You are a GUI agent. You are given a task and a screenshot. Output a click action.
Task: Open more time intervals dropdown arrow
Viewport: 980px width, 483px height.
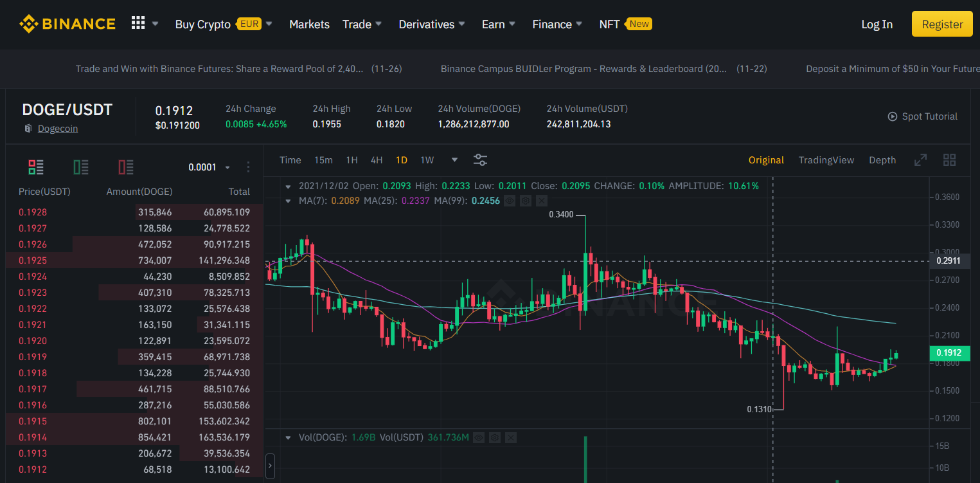[455, 160]
